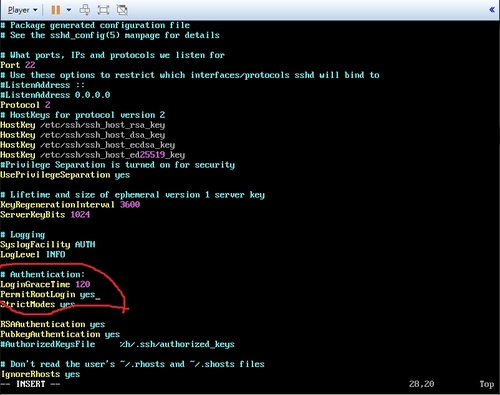Click HostKey ssh_host_ecdsa_key line
Screen dimensions: 500x395
[88, 145]
